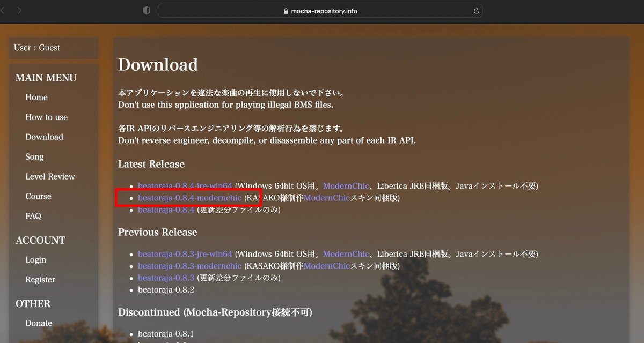Reload the page with the refresh icon
This screenshot has width=644, height=343.
point(476,11)
